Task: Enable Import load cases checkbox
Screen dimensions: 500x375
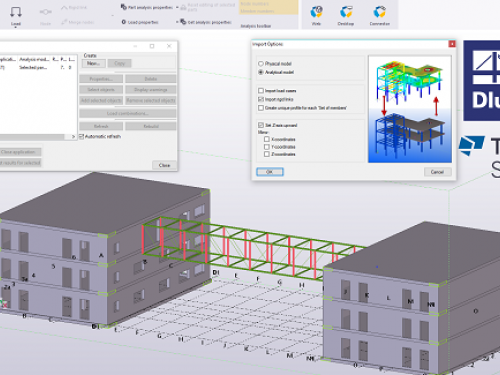Action: [261, 91]
